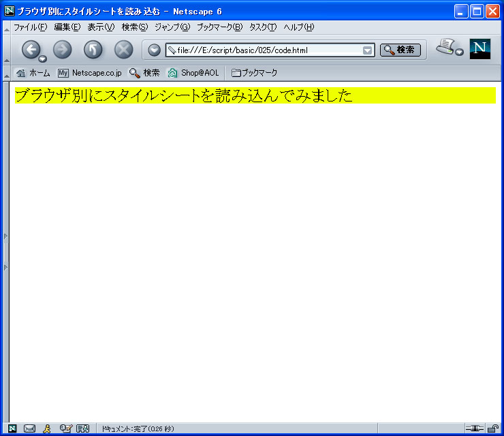Click the yellow highlighted heading text on the page
Image resolution: width=504 pixels, height=436 pixels.
pos(183,95)
